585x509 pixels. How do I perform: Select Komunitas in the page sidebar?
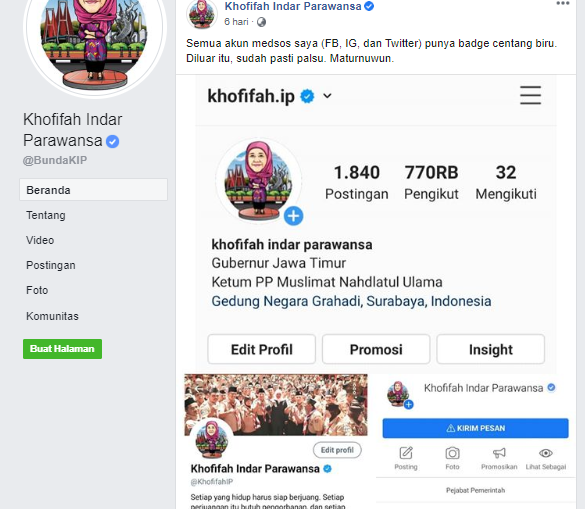click(x=52, y=316)
